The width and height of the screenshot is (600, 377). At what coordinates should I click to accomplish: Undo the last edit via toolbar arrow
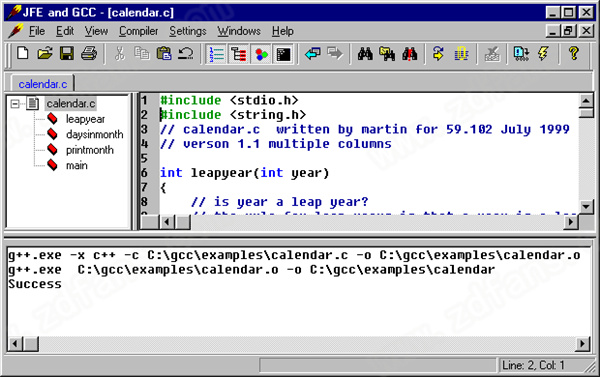click(186, 54)
